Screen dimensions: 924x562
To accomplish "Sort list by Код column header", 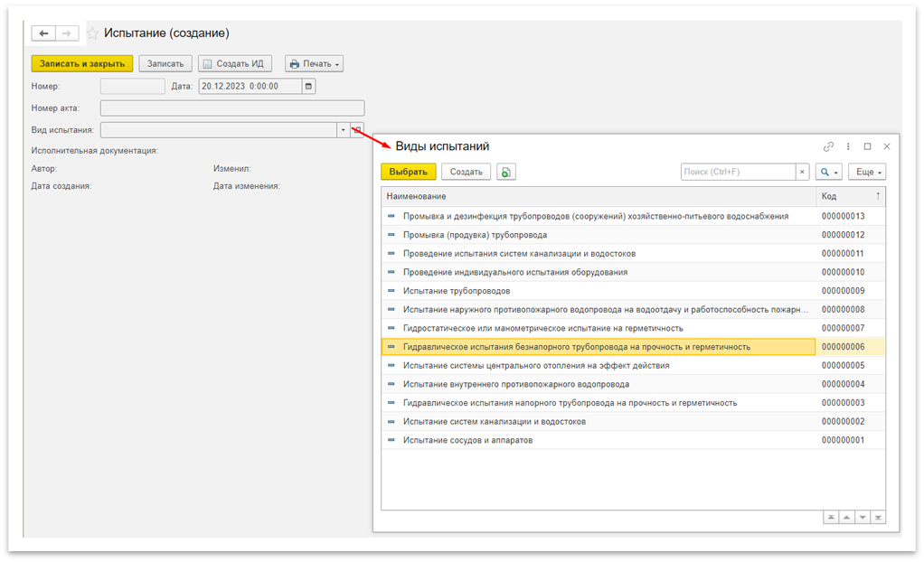I will click(x=850, y=196).
